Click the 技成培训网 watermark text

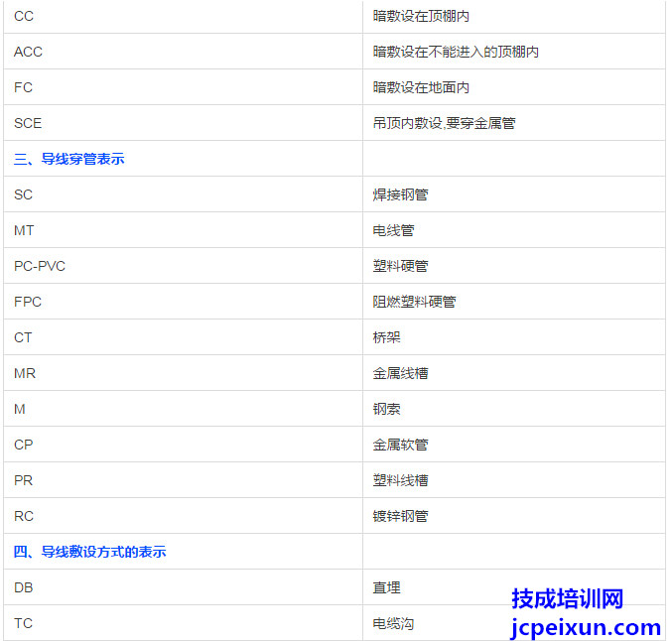pos(567,598)
